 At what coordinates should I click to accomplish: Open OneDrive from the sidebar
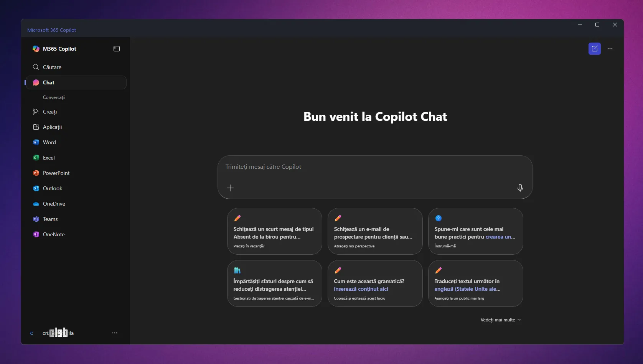pyautogui.click(x=54, y=204)
